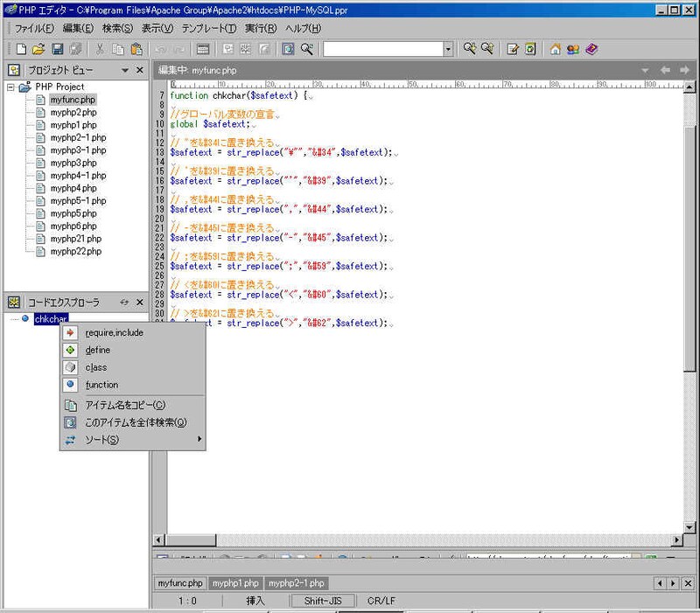The height and width of the screenshot is (613, 700).
Task: Select アイテム名をコピー(C) menu entry
Action: (124, 405)
